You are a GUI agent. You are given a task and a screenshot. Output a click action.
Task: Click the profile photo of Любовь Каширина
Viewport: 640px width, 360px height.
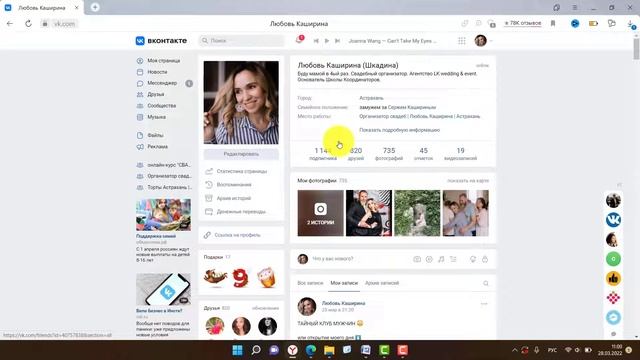241,102
